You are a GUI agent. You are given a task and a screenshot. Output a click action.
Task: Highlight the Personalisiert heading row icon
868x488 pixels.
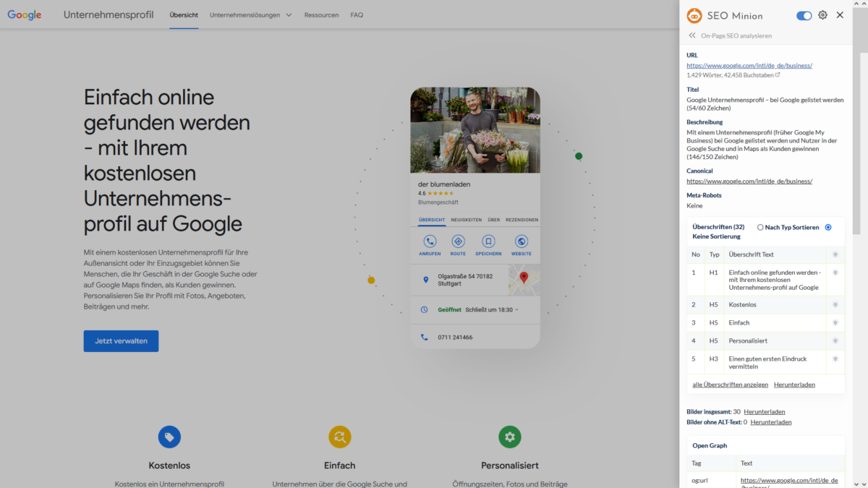(x=835, y=341)
